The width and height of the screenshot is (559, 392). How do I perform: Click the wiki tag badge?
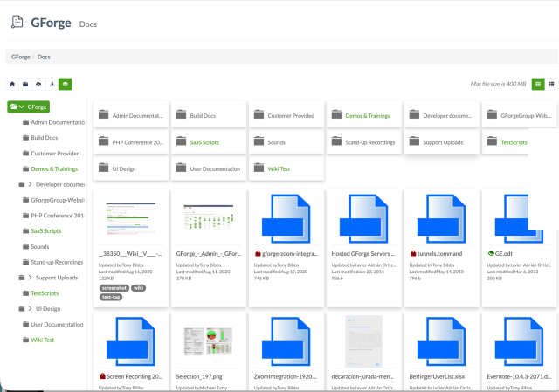pos(138,288)
